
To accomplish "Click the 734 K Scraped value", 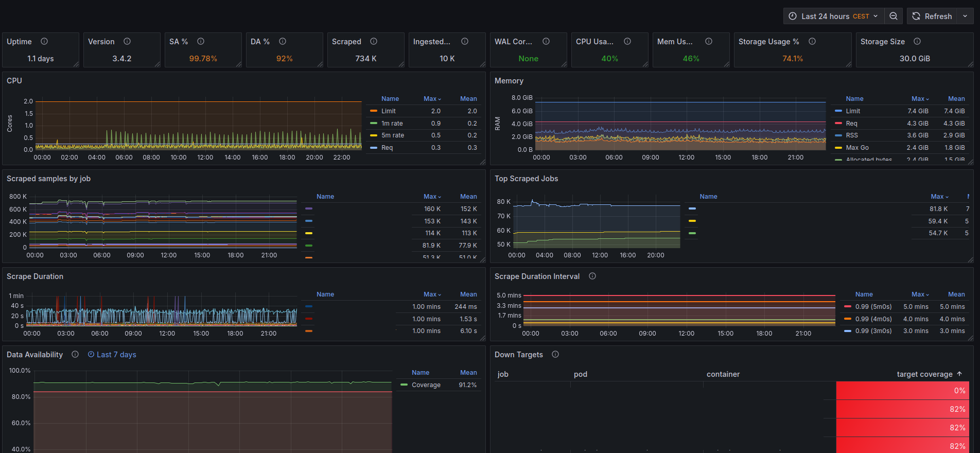I will pos(366,59).
